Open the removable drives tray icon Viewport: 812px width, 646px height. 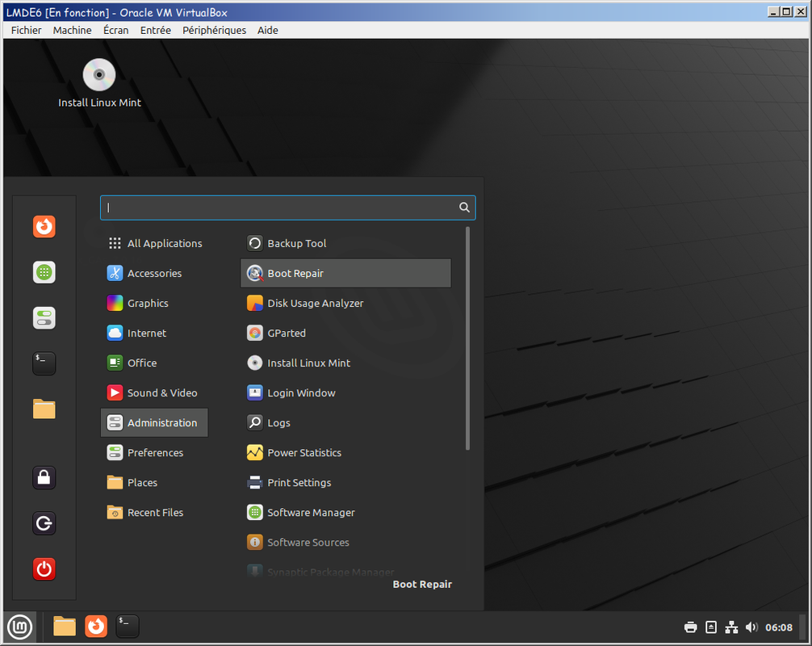click(711, 627)
